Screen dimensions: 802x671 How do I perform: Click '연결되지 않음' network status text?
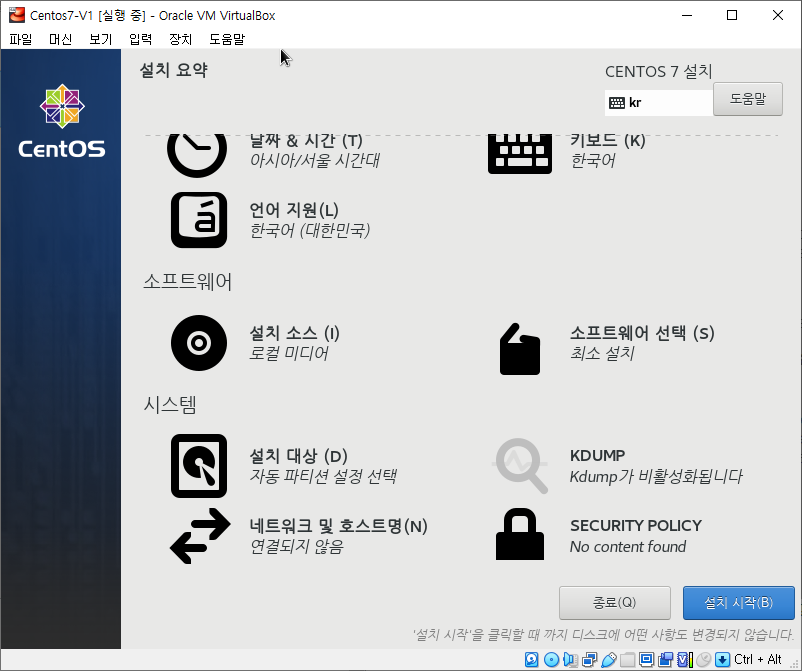point(296,547)
